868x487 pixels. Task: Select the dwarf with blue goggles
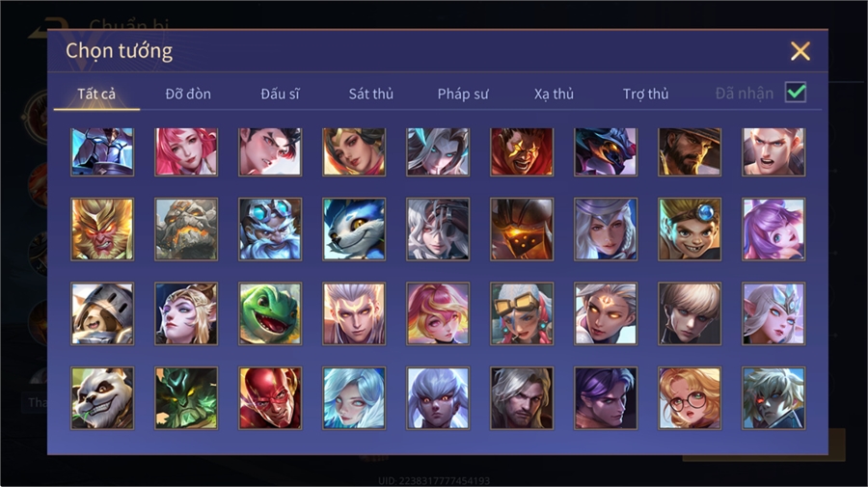[270, 230]
